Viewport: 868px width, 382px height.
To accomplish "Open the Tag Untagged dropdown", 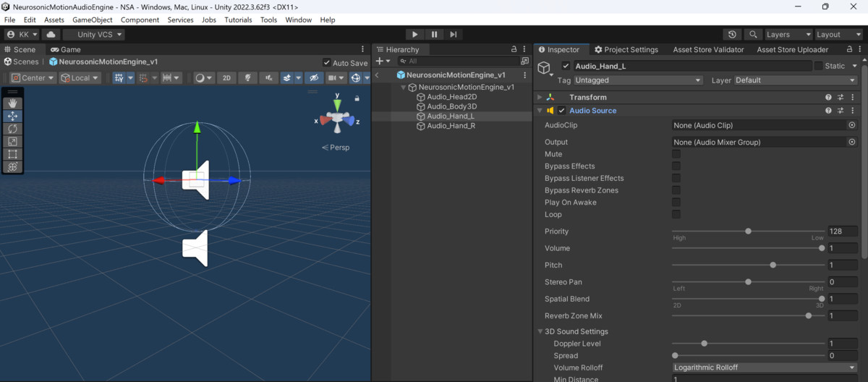I will 638,80.
